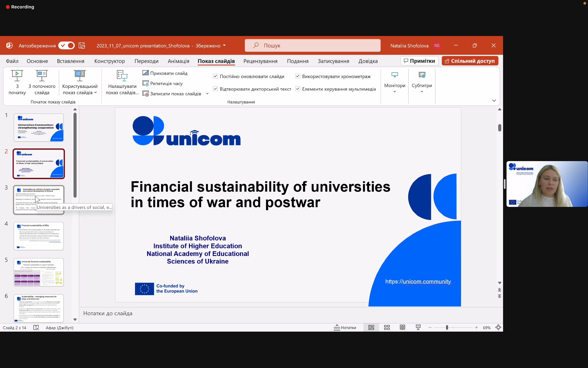Click slide editor scrollbar up arrow
Viewport: 588px width, 368px height.
500,110
